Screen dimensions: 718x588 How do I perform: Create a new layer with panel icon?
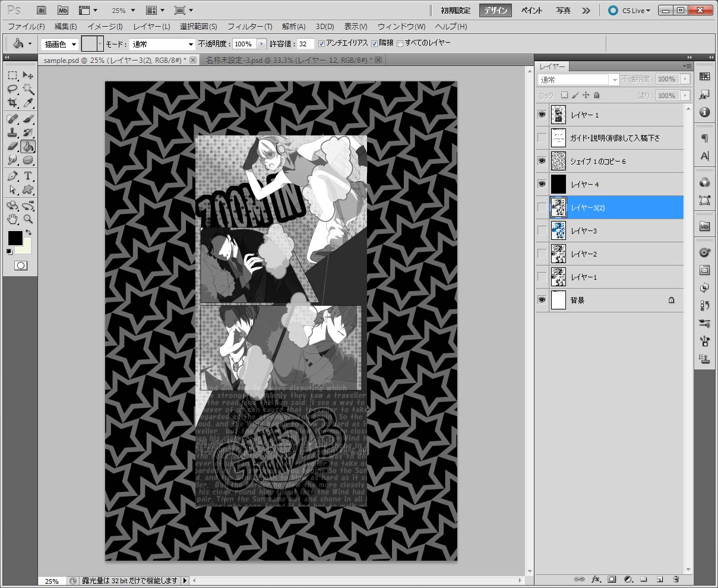[660, 578]
